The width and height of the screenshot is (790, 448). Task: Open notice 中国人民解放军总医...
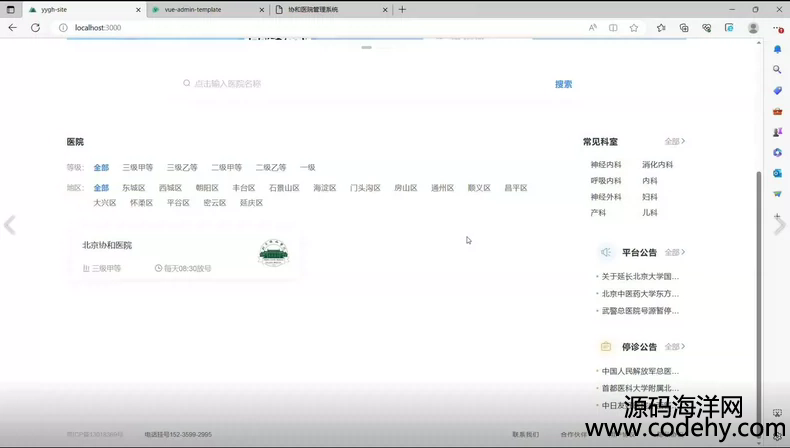[640, 371]
